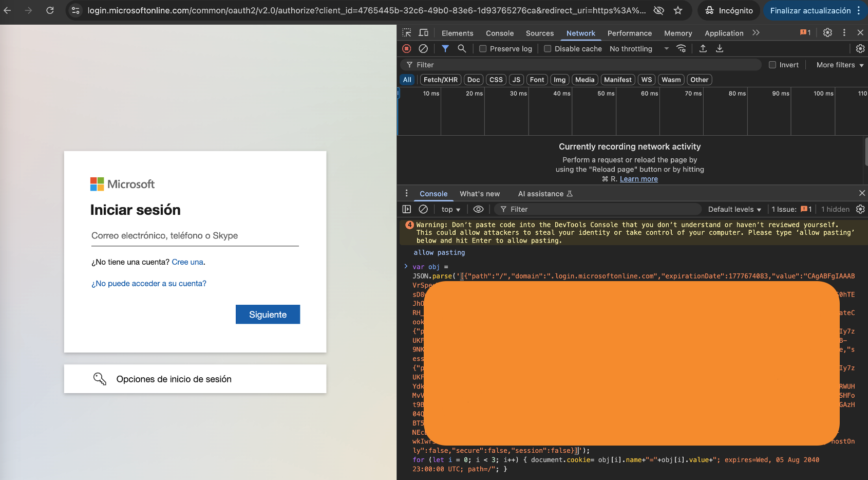Filter requests by Font type
Image resolution: width=868 pixels, height=480 pixels.
537,80
